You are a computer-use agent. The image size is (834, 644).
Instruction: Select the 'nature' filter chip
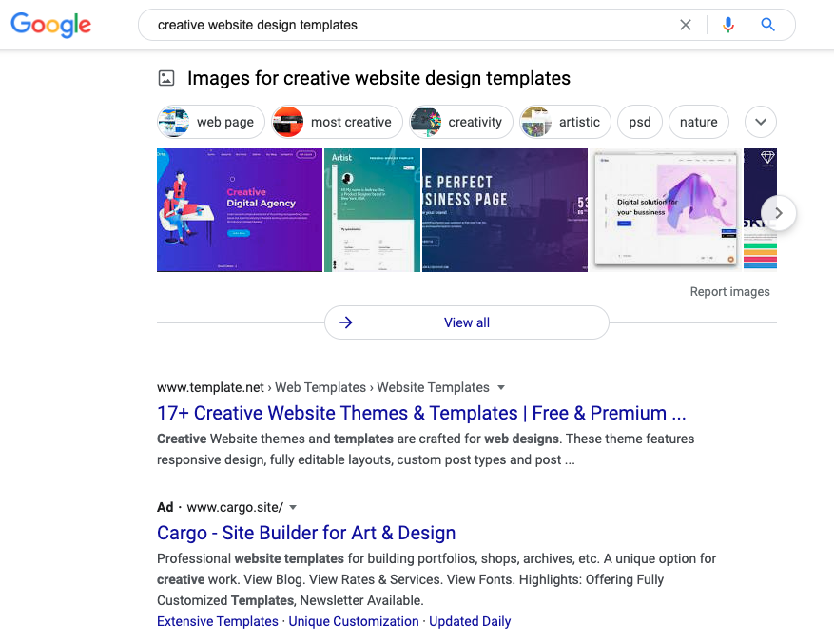[698, 122]
